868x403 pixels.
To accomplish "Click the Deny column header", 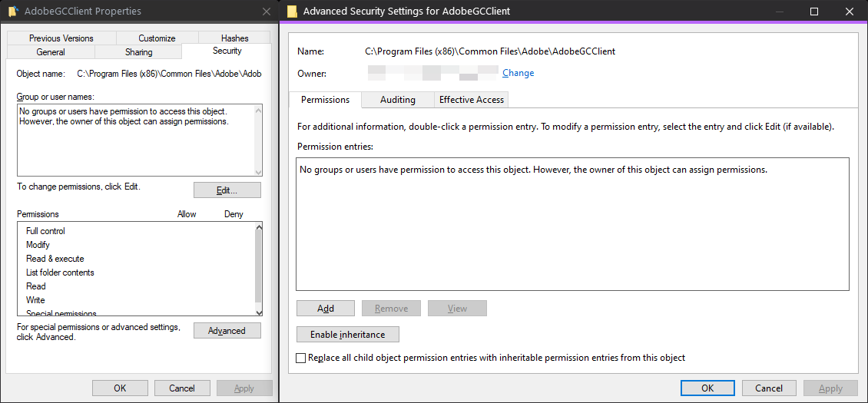I will pyautogui.click(x=234, y=214).
